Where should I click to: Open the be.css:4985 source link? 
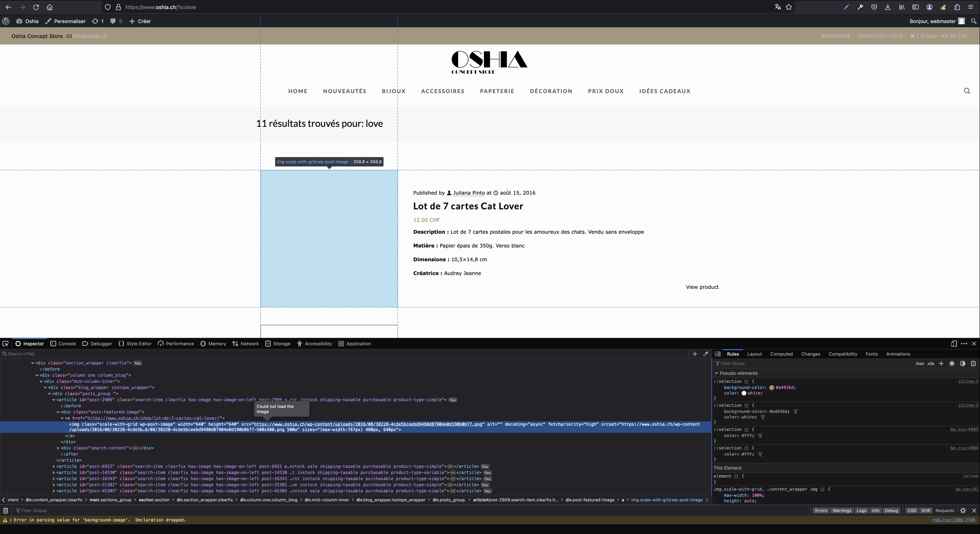[x=964, y=429]
